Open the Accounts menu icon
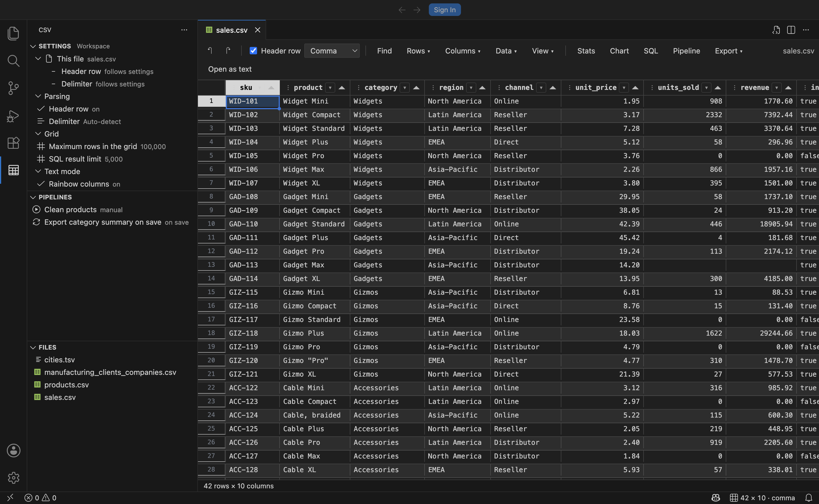This screenshot has width=819, height=504. [13, 450]
